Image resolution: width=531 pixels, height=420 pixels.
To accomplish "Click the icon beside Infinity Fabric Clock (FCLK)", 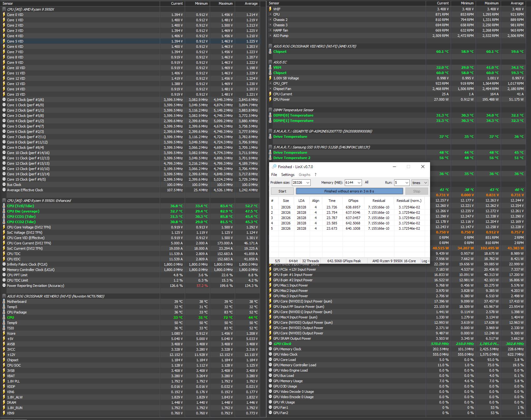I will coord(4,264).
